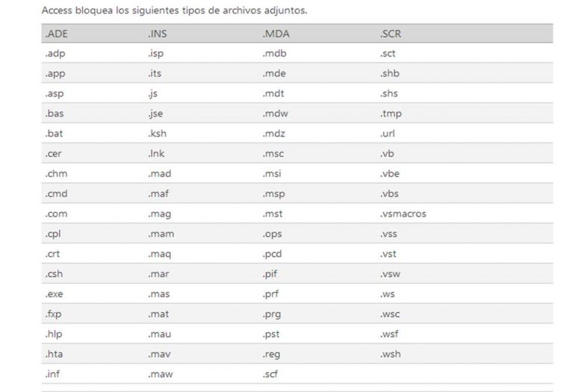Select the .inf entry in last row

click(52, 374)
